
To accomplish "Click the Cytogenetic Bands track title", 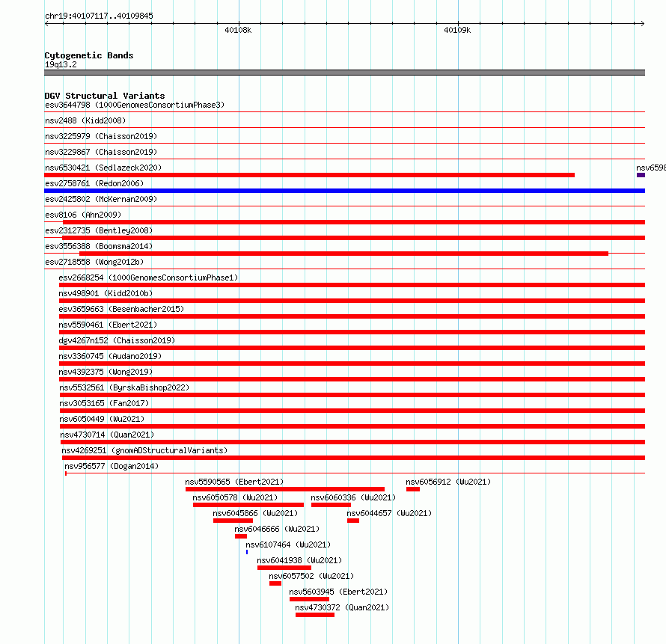I will (89, 55).
